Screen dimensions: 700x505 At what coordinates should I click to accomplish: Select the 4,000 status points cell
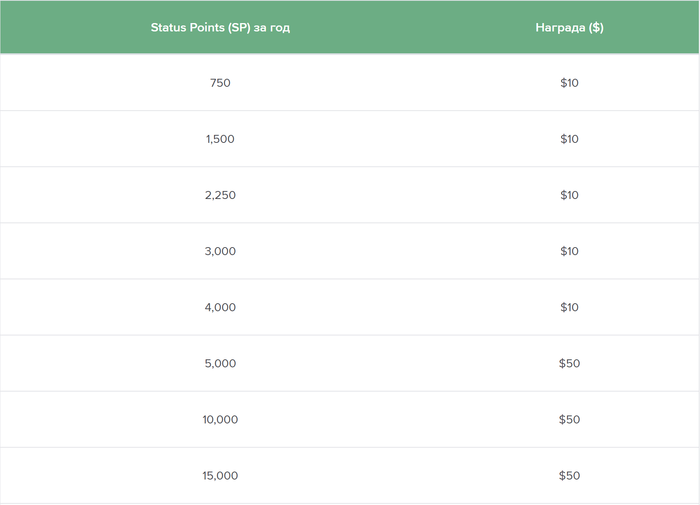(220, 307)
